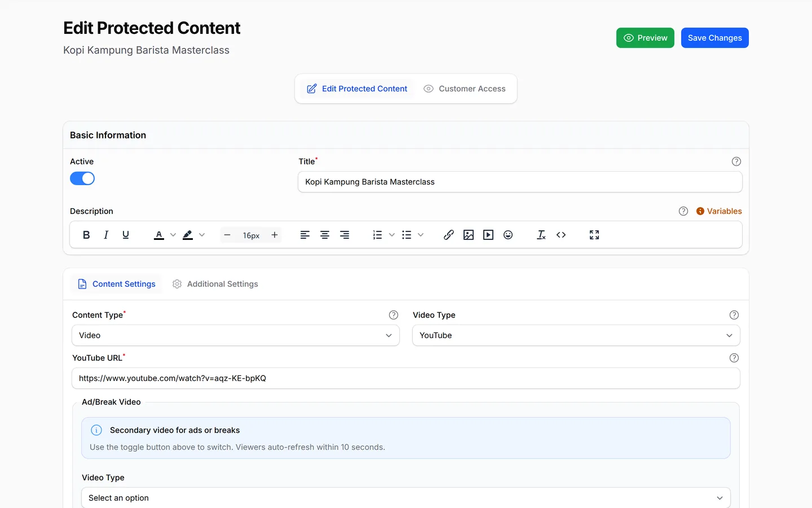Open Ad/Break Video Type 'Select an option' dropdown

pyautogui.click(x=406, y=498)
